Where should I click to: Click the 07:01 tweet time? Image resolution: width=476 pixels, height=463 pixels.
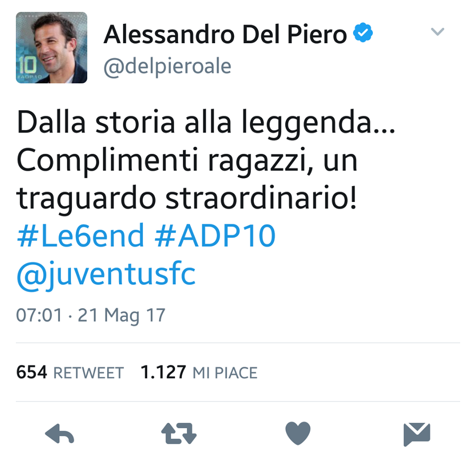point(39,315)
